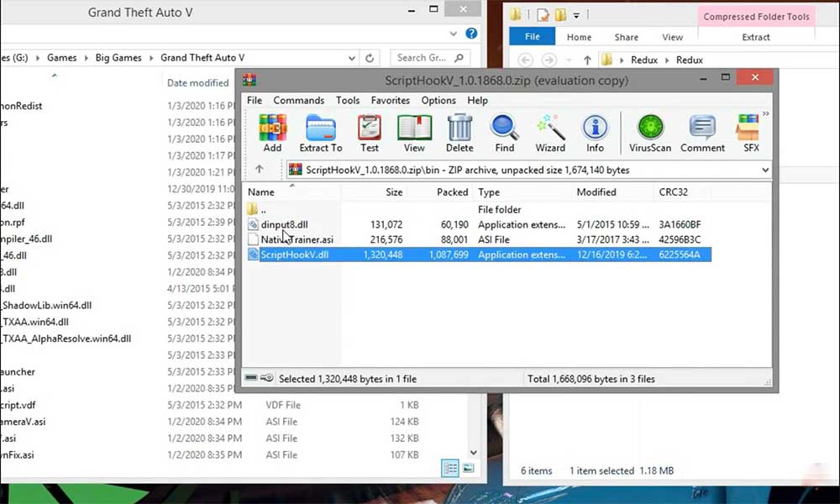Select _TXAA_AlphaResolve.win64.dll file
The height and width of the screenshot is (504, 840).
(66, 339)
